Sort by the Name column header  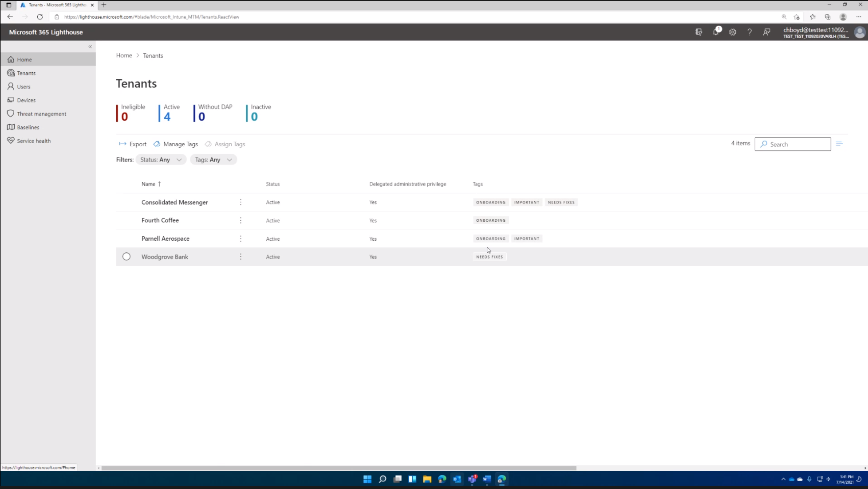(x=149, y=184)
